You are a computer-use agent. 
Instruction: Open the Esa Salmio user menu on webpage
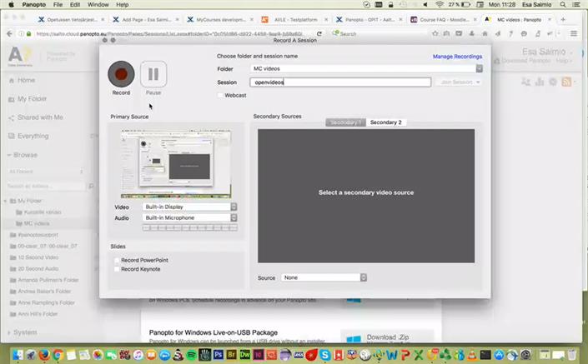tap(547, 52)
